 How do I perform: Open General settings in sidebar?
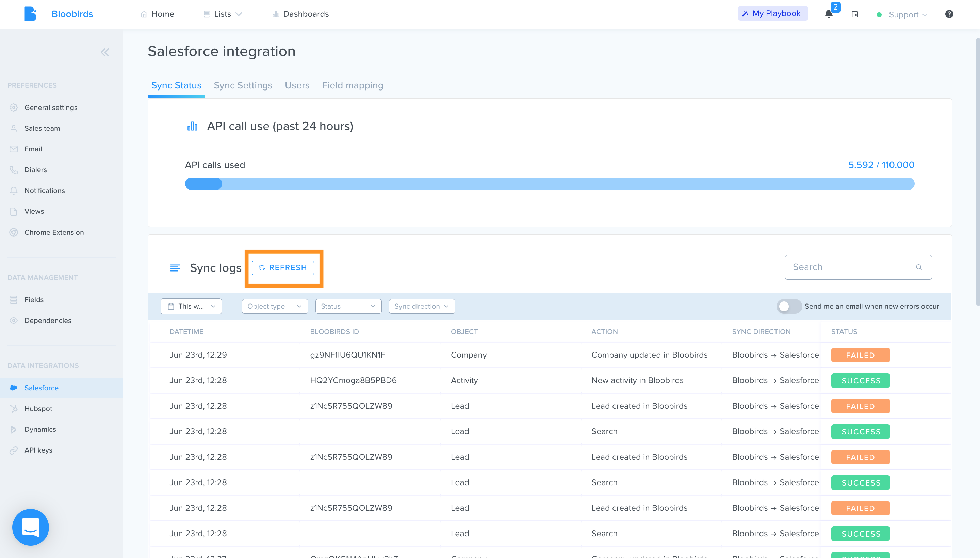(51, 108)
